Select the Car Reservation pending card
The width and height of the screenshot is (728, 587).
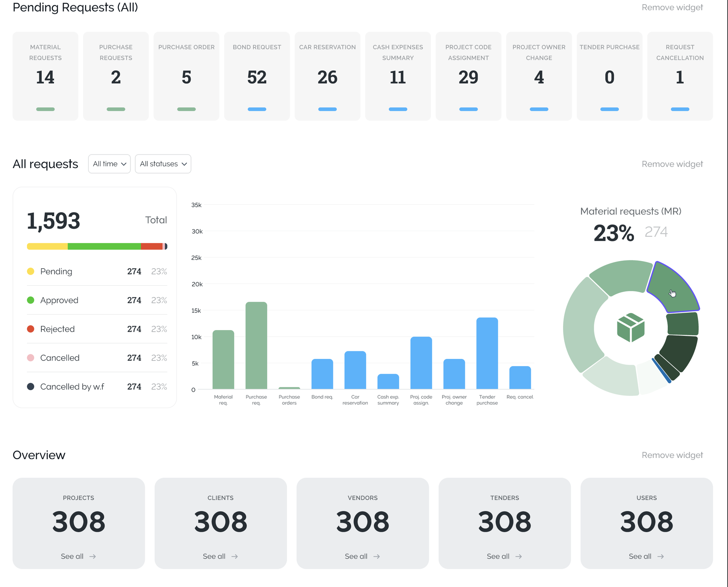pyautogui.click(x=327, y=76)
